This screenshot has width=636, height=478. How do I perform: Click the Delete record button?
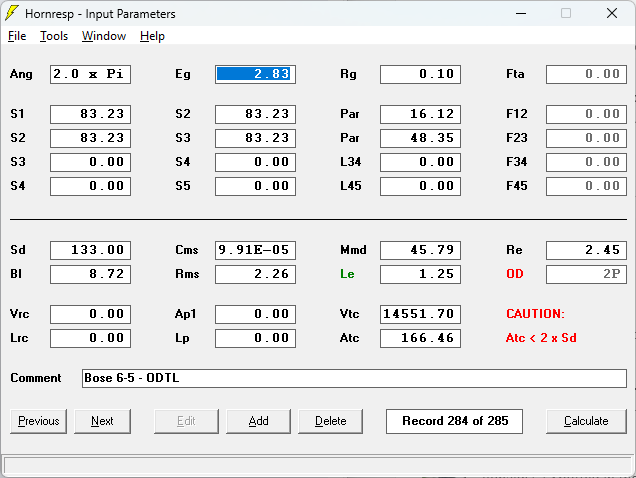coord(331,421)
